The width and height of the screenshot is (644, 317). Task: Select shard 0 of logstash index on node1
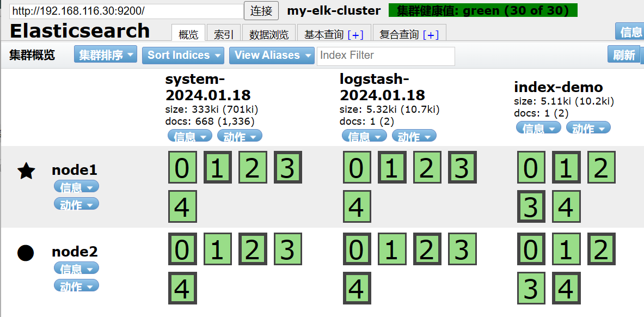(x=357, y=167)
